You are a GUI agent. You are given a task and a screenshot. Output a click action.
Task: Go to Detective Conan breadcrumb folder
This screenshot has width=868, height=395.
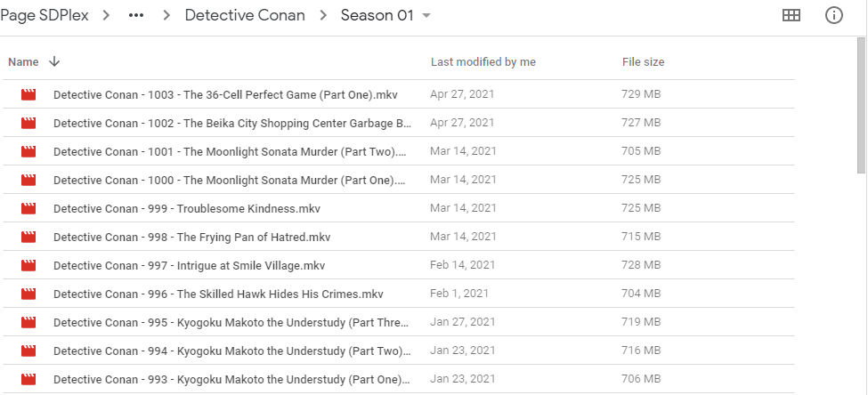click(x=245, y=16)
